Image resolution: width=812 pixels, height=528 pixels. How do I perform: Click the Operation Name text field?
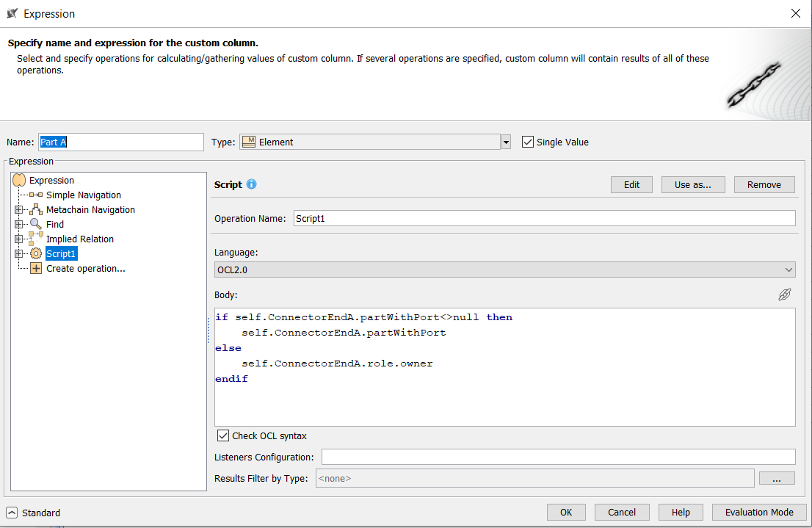coord(543,218)
